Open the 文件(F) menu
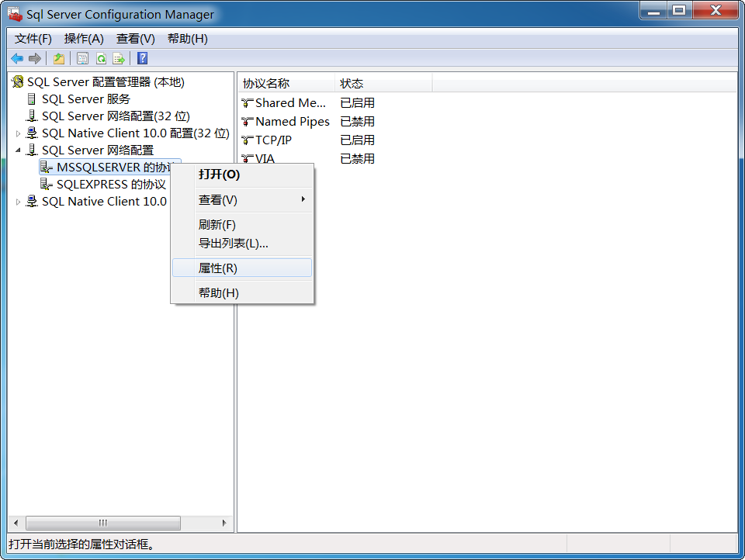Viewport: 745px width, 560px height. click(x=33, y=39)
